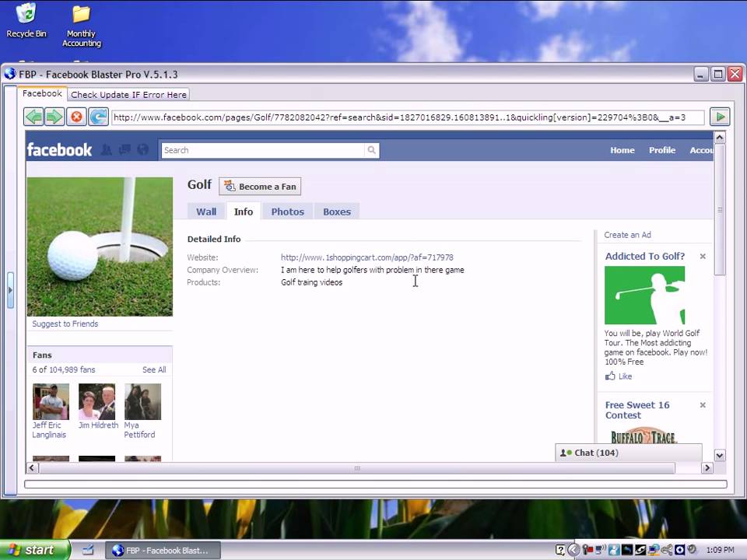
Task: Click the green Forward arrow button
Action: click(x=54, y=117)
